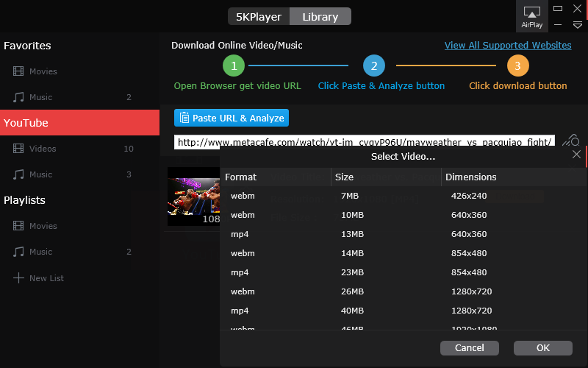
Task: Switch to the Library tab
Action: point(320,16)
